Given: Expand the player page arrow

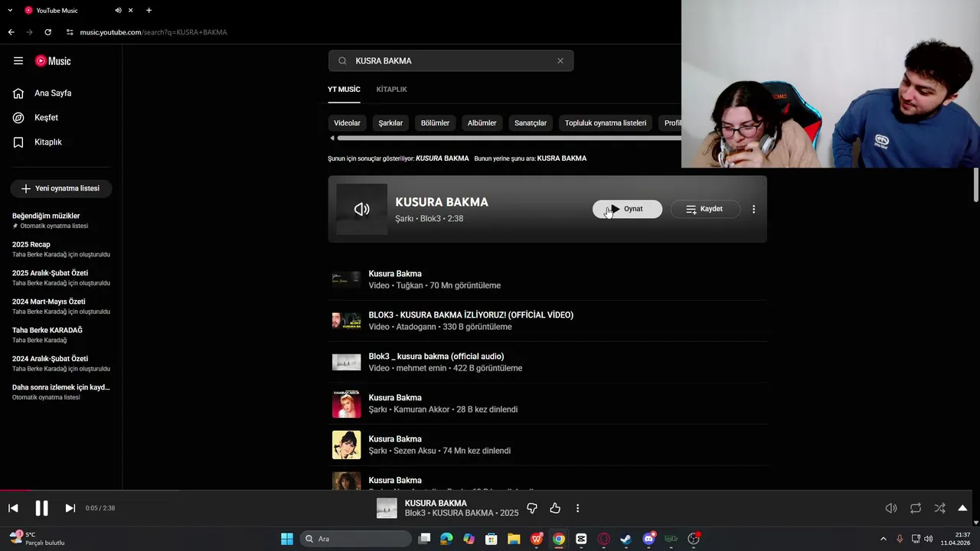Looking at the screenshot, I should (x=962, y=508).
